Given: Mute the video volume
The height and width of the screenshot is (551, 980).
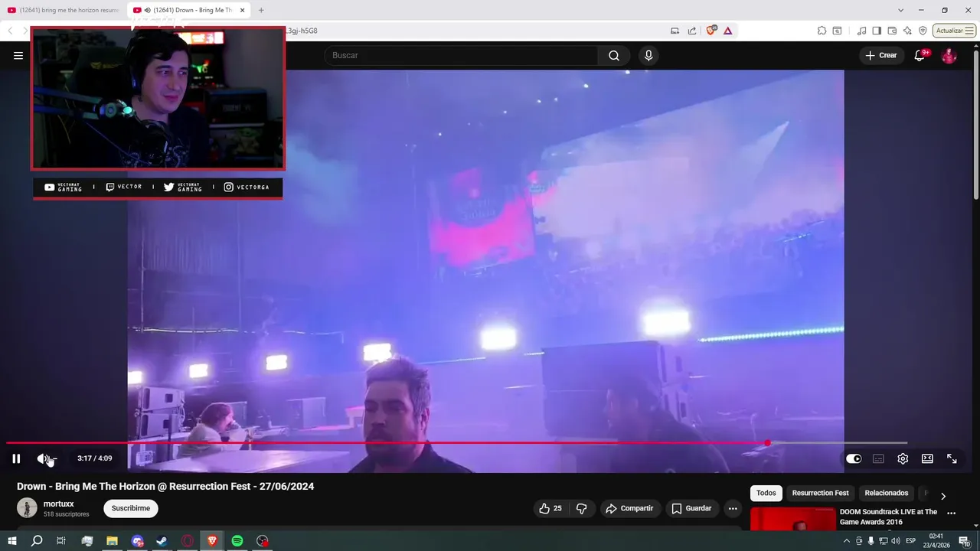Looking at the screenshot, I should point(44,458).
